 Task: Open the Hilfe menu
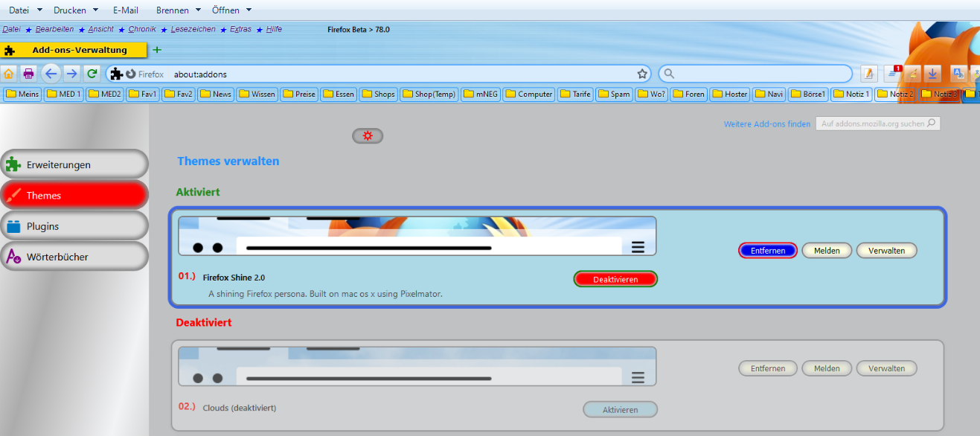(274, 29)
